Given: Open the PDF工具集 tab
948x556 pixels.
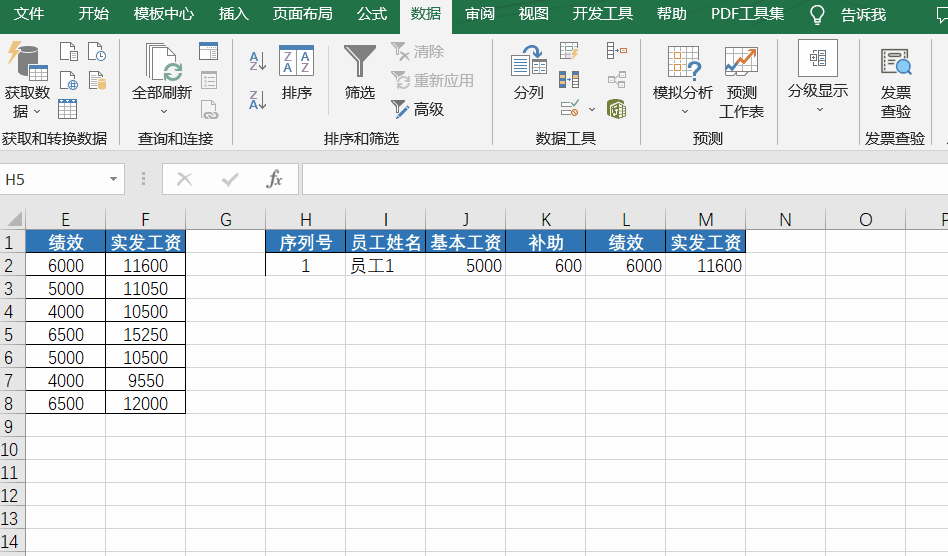Looking at the screenshot, I should click(x=747, y=14).
